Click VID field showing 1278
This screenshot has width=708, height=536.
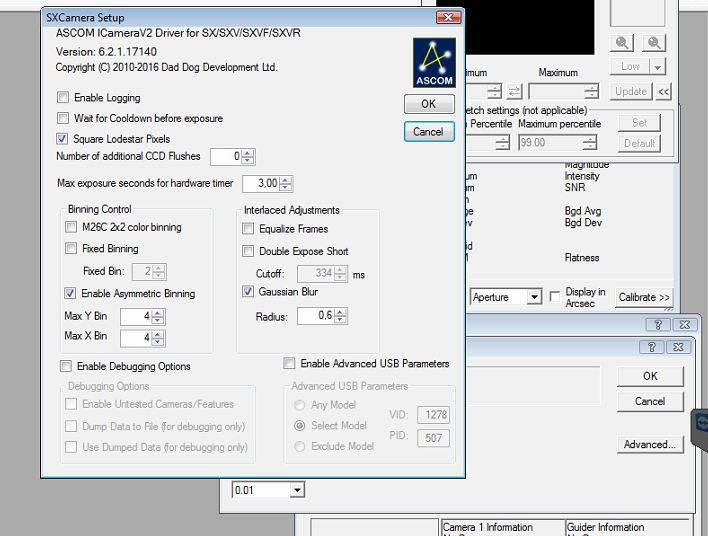433,415
